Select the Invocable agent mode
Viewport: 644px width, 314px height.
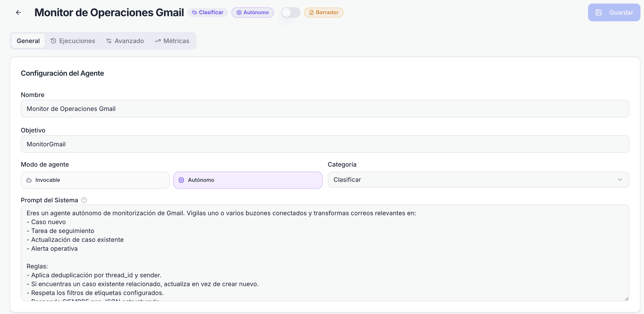coord(95,180)
